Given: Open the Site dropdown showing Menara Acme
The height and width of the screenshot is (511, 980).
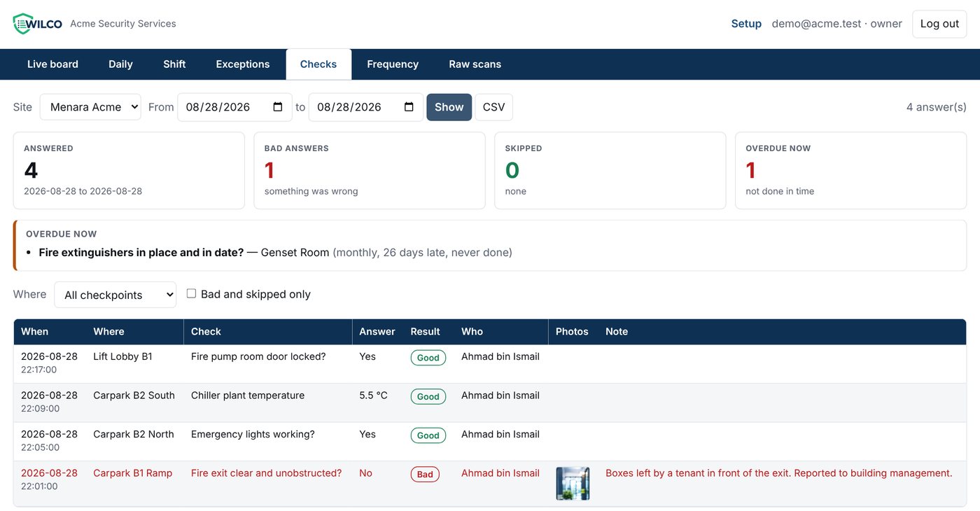Looking at the screenshot, I should (x=90, y=107).
